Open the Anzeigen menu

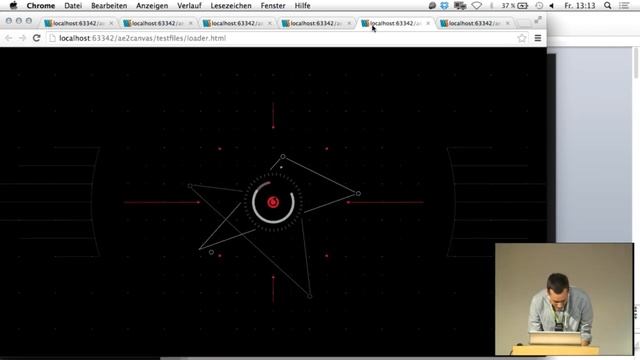(x=152, y=5)
